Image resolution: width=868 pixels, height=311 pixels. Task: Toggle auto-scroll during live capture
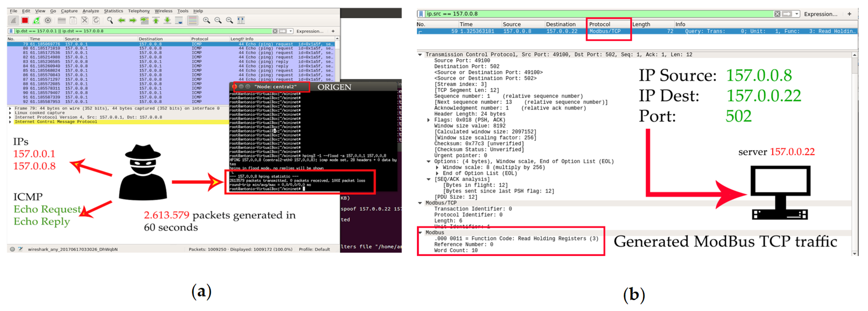click(x=179, y=21)
